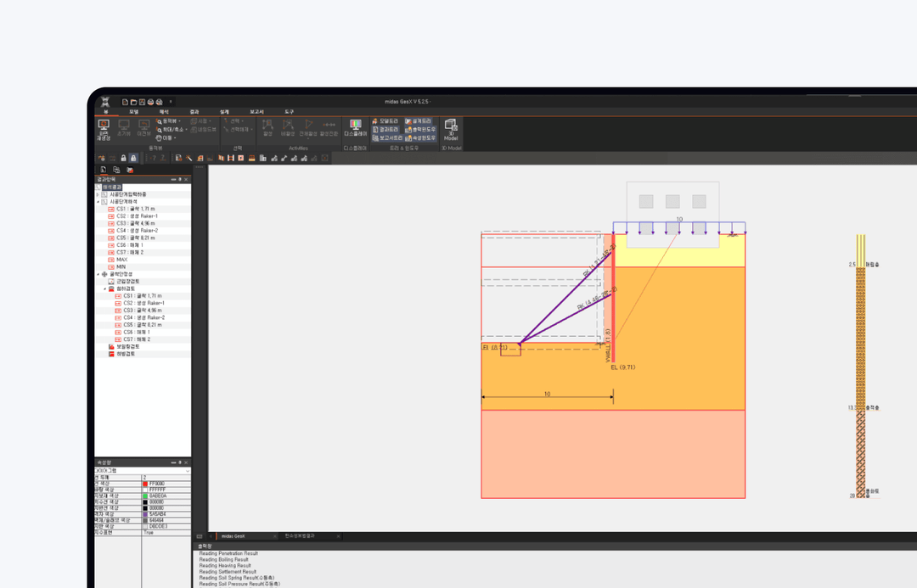Click the purple 5A5AB4 color swatch
The width and height of the screenshot is (917, 588).
[145, 514]
